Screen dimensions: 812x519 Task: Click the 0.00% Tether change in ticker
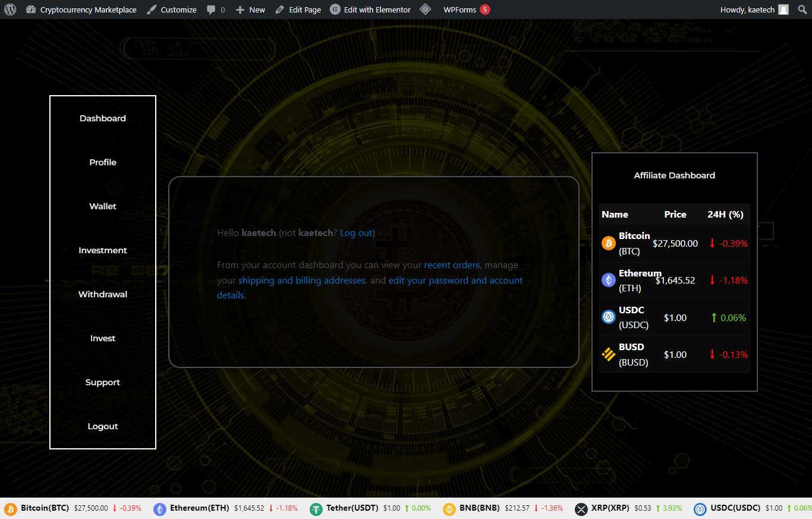tap(417, 508)
